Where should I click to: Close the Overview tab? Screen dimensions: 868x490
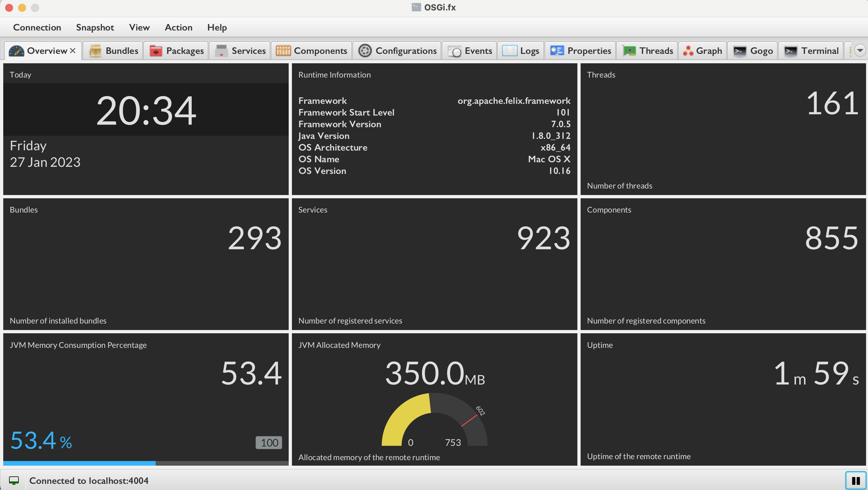click(72, 51)
